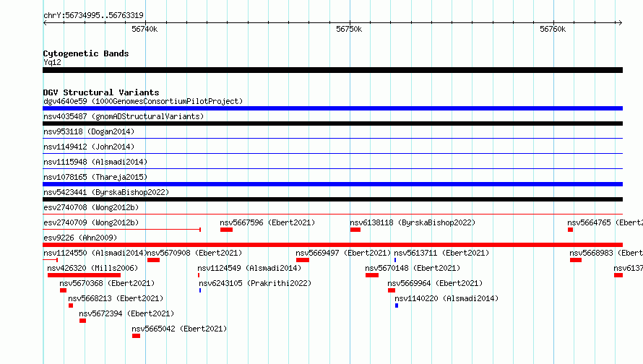Click the black nsv4035487 variant bar
This screenshot has width=643, height=364.
tap(332, 123)
